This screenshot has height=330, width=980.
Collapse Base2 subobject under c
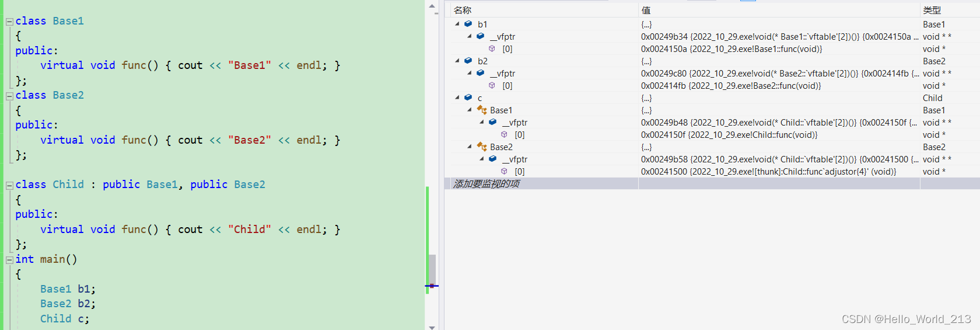(470, 147)
